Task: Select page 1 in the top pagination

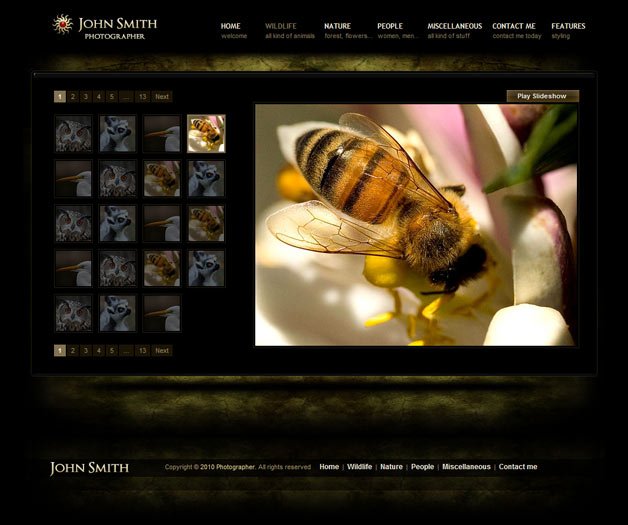Action: coord(60,97)
